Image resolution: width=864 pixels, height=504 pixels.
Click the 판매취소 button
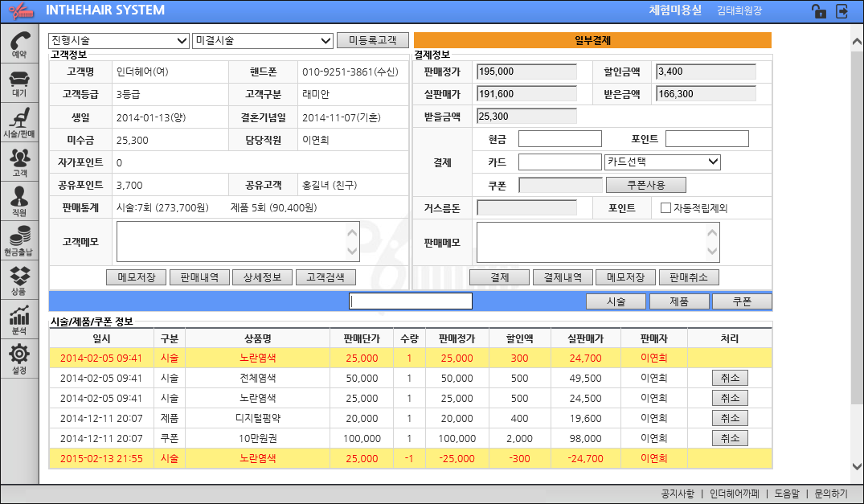689,277
